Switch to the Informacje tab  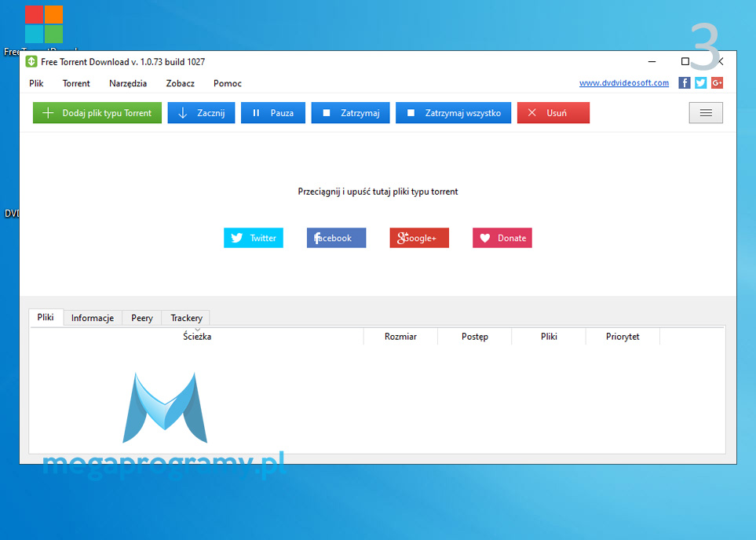[x=93, y=318]
